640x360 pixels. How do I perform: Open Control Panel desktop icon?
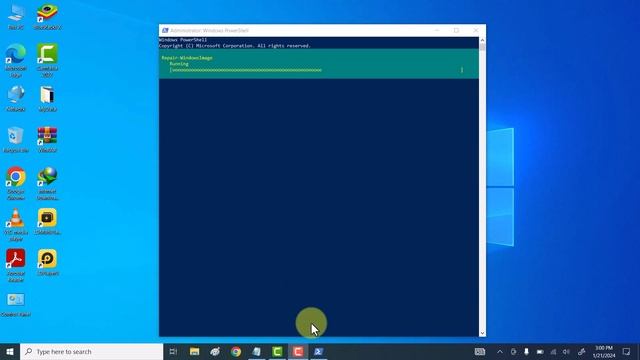16,305
